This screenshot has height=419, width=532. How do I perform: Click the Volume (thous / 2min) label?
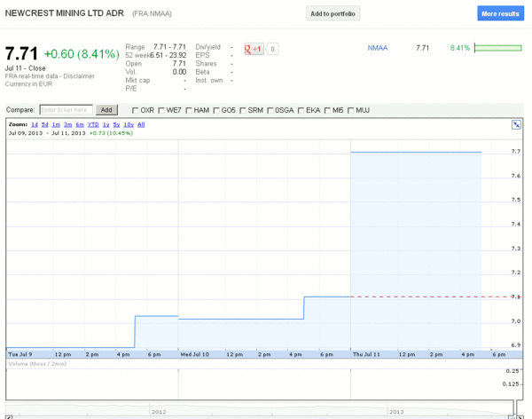37,364
